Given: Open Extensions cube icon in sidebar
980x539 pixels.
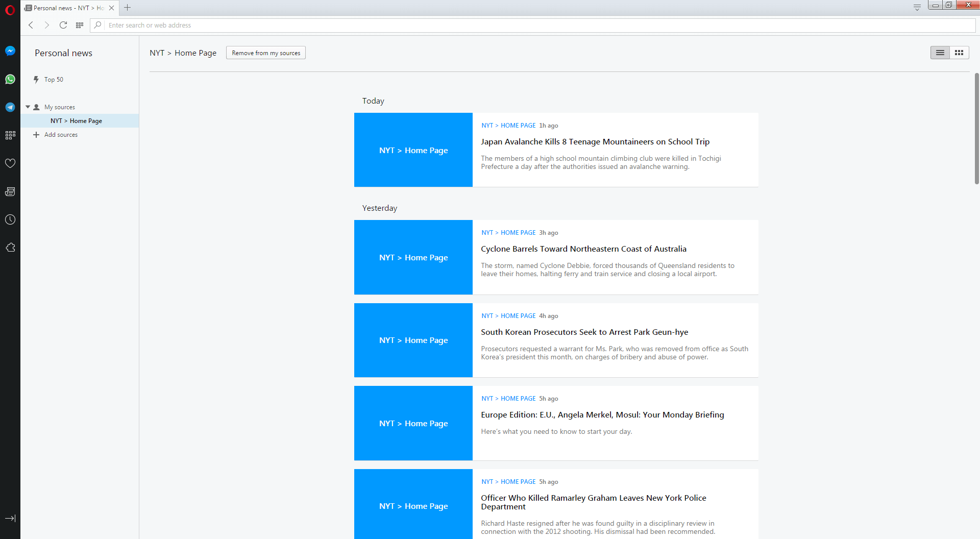Looking at the screenshot, I should coord(10,248).
